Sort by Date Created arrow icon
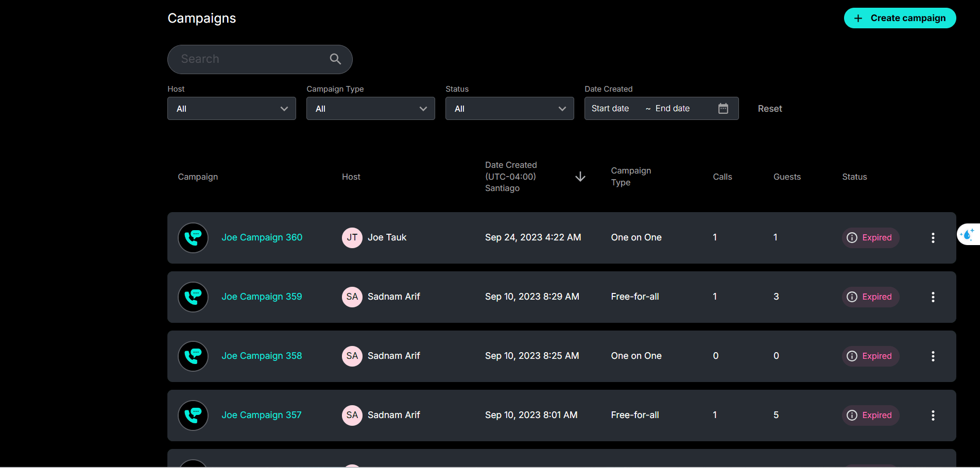Viewport: 980px width, 468px height. click(580, 177)
